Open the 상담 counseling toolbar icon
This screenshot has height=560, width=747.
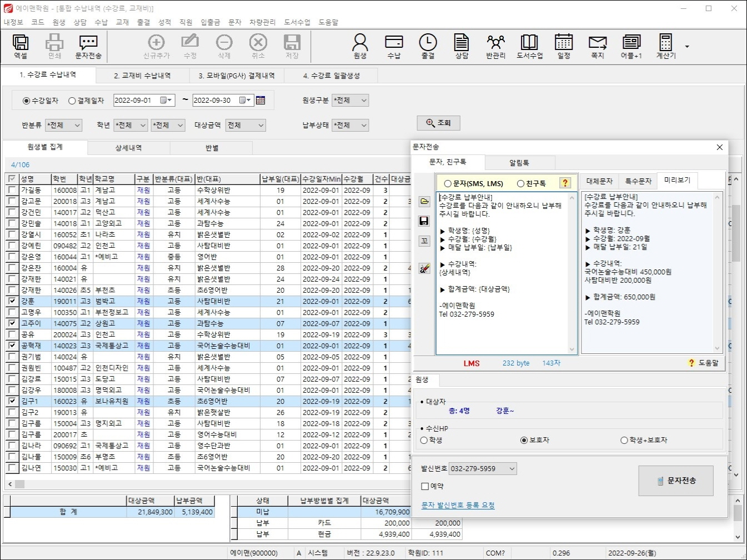tap(462, 46)
